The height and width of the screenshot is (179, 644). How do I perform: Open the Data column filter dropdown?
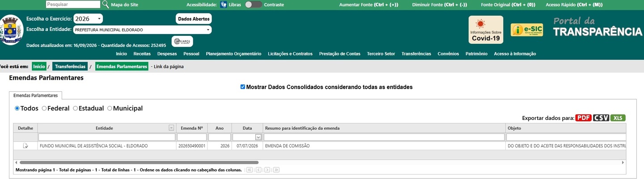pos(258,137)
